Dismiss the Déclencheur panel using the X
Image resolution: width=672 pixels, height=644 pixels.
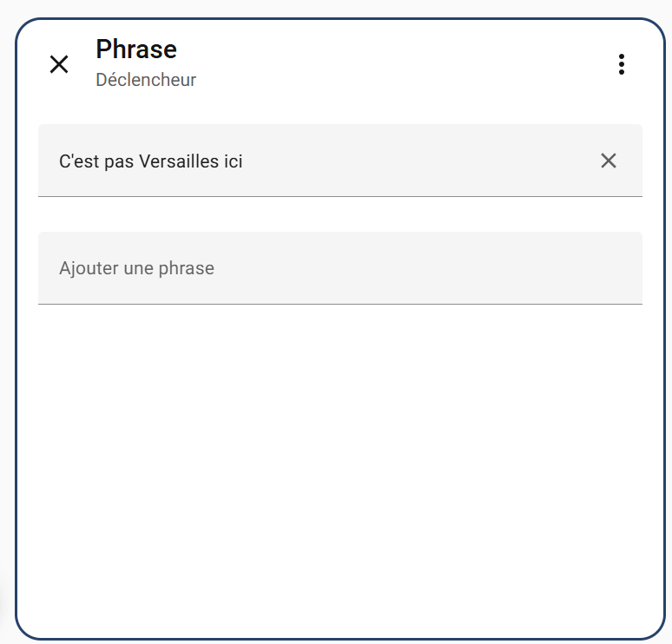[59, 64]
